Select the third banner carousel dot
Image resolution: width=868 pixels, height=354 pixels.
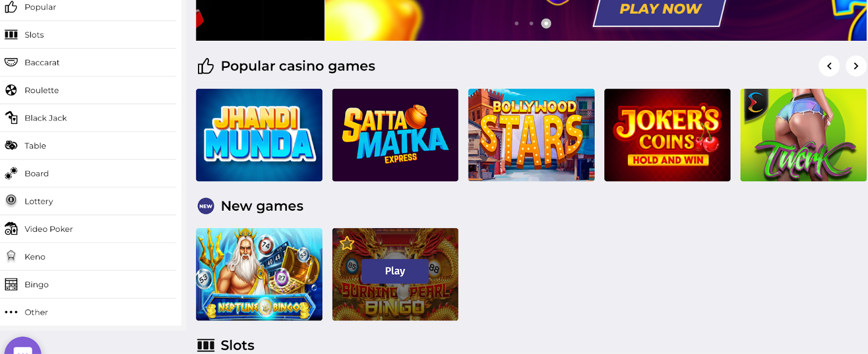click(x=546, y=23)
